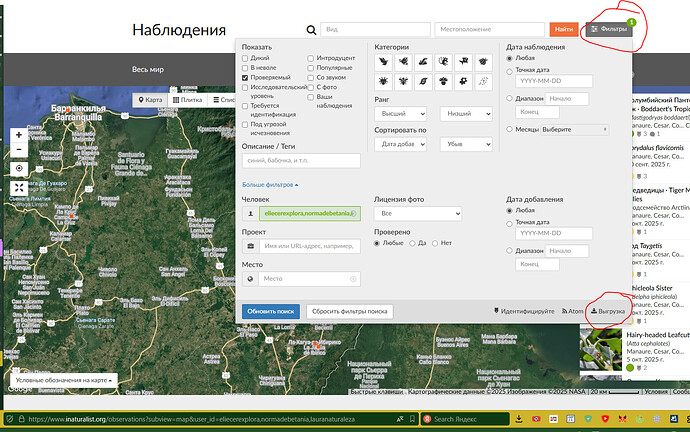Screen dimensions: 690x432
Task: Check the С фото checkbox
Action: 311,88
